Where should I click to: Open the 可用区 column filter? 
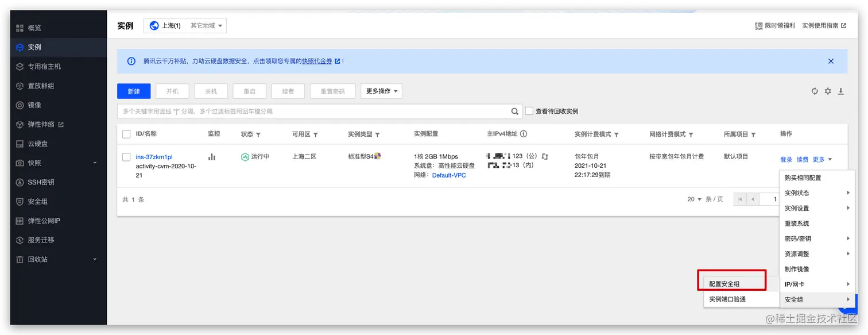click(x=316, y=134)
